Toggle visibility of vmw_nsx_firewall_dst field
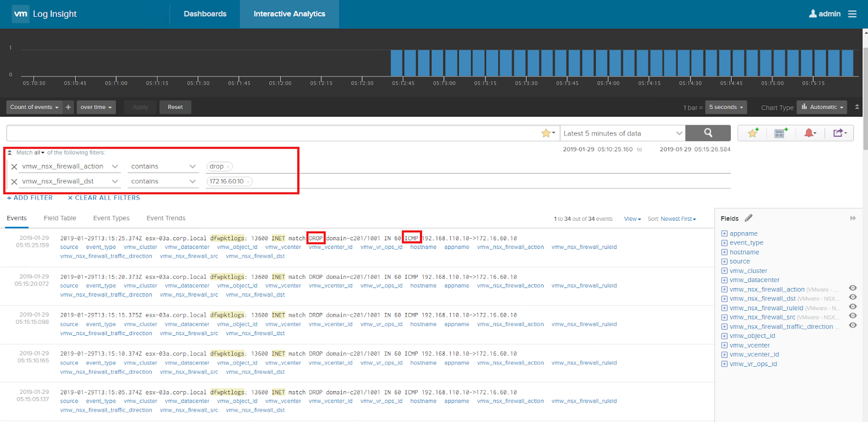868x422 pixels. (x=853, y=297)
